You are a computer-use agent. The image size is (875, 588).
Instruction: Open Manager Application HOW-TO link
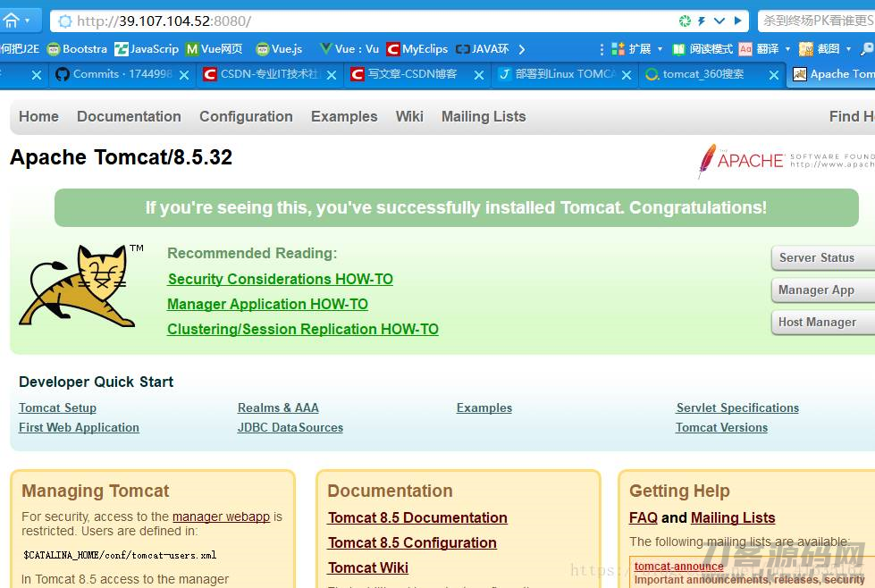(x=268, y=304)
